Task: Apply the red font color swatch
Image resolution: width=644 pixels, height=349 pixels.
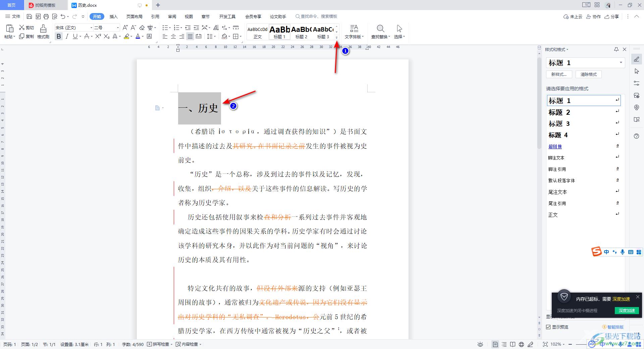Action: (x=138, y=36)
